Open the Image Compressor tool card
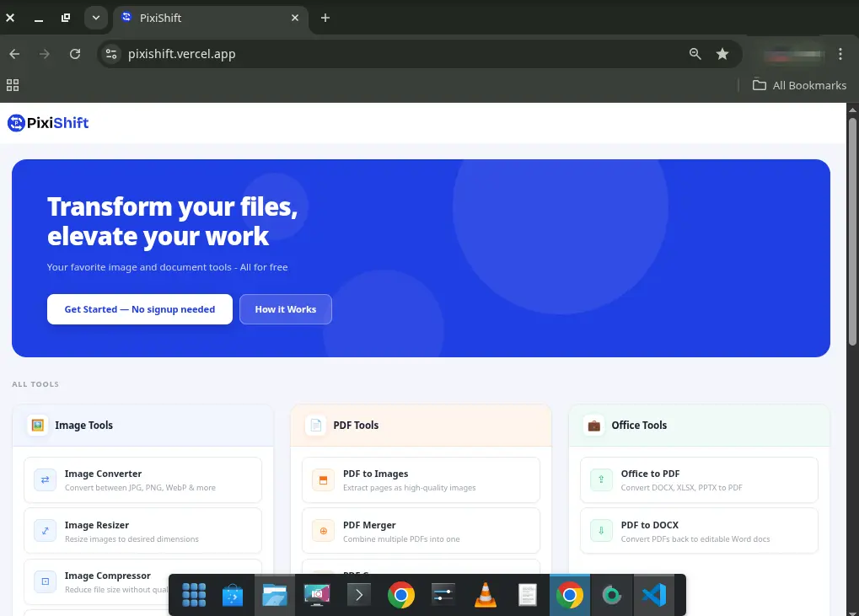The image size is (859, 616). coord(143,581)
